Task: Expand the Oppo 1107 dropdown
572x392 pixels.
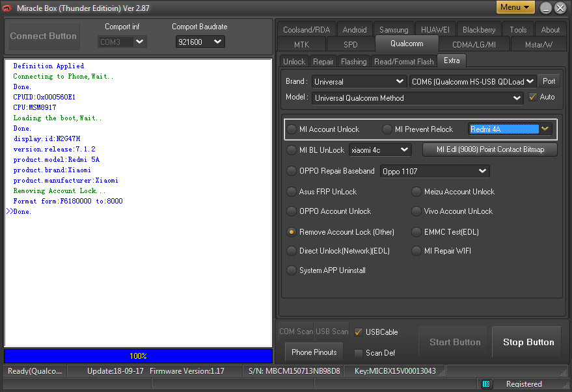Action: (435, 171)
